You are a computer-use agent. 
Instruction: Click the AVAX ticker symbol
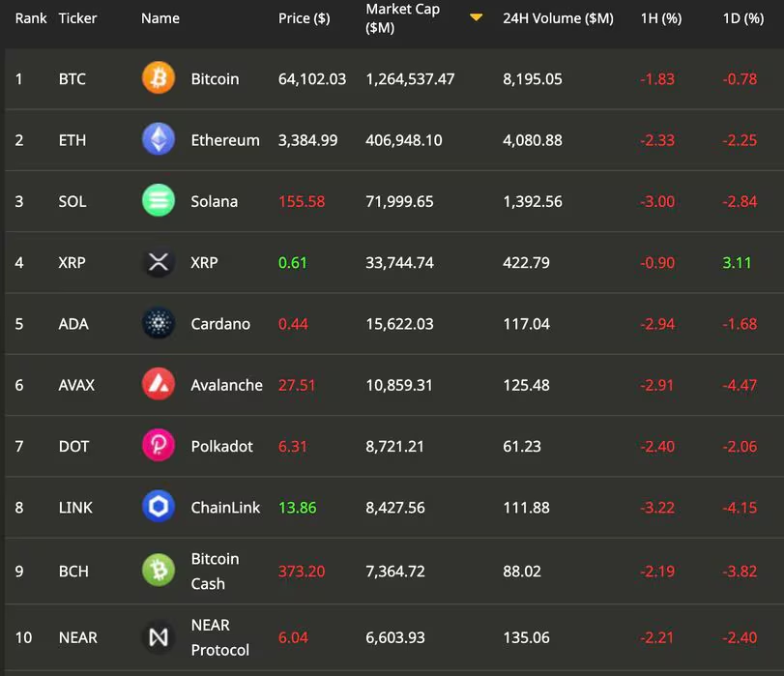76,385
